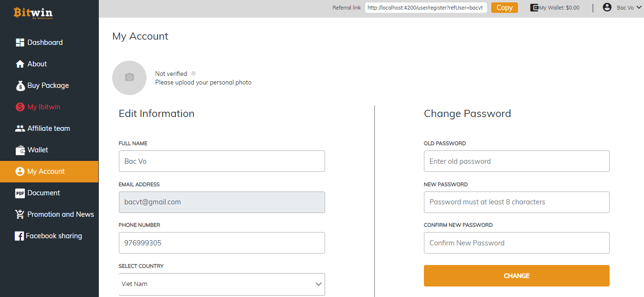Click the orange CHANGE password button

pyautogui.click(x=517, y=276)
